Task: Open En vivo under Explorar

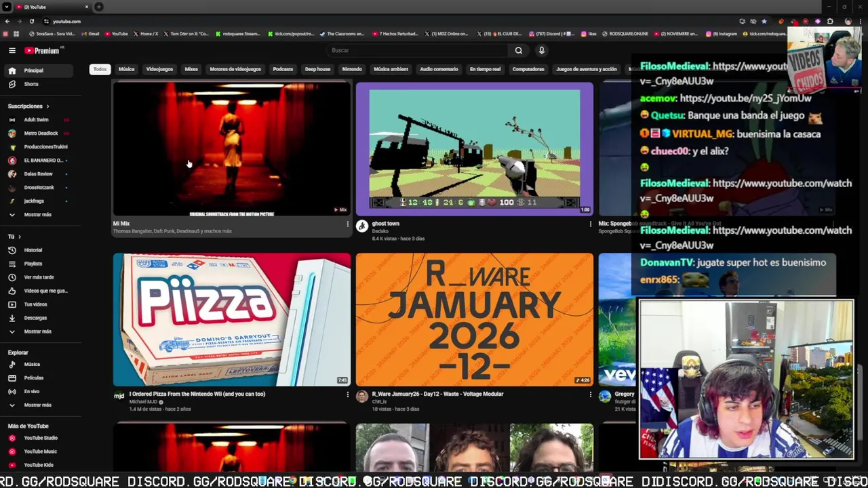Action: (x=41, y=392)
